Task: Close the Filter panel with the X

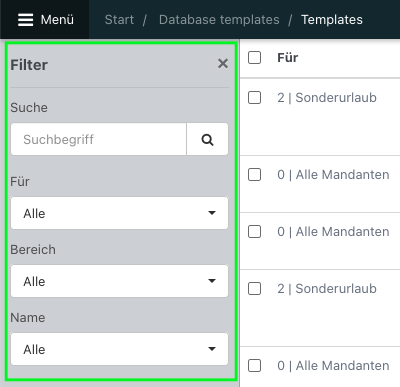Action: tap(223, 63)
